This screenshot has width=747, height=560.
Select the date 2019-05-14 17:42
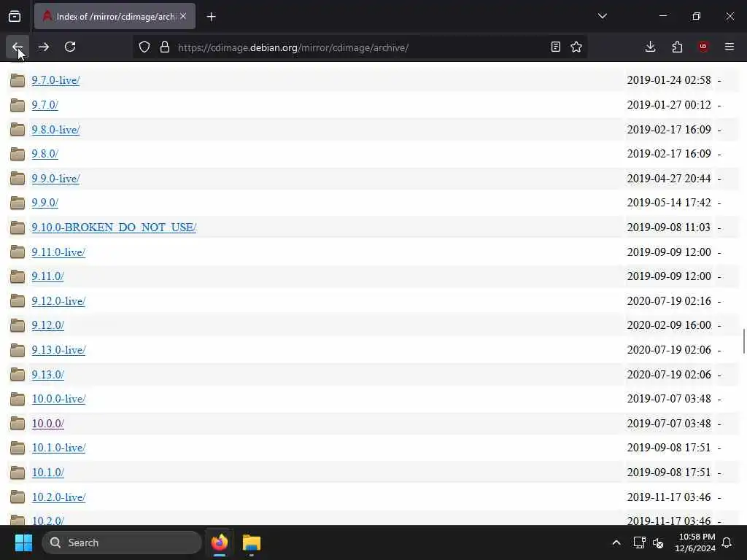tap(669, 203)
